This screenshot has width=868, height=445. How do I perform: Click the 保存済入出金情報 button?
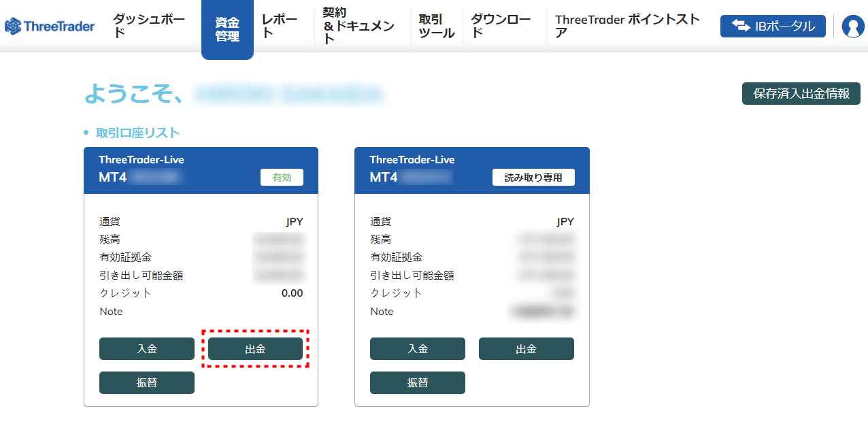(x=801, y=93)
